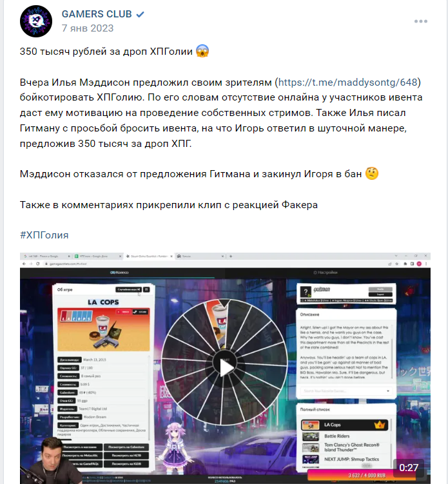Select the Настройки tab in video
This screenshot has height=484, width=448.
tap(325, 273)
